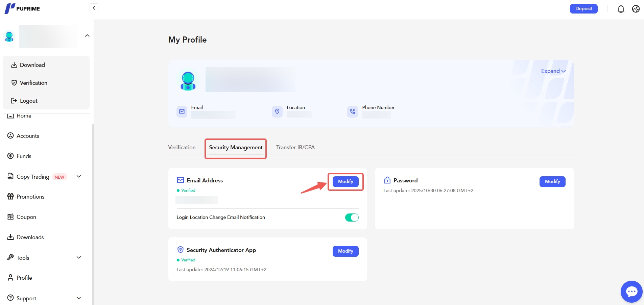Click the email envelope icon in the profile card
This screenshot has width=644, height=305.
coord(182,111)
